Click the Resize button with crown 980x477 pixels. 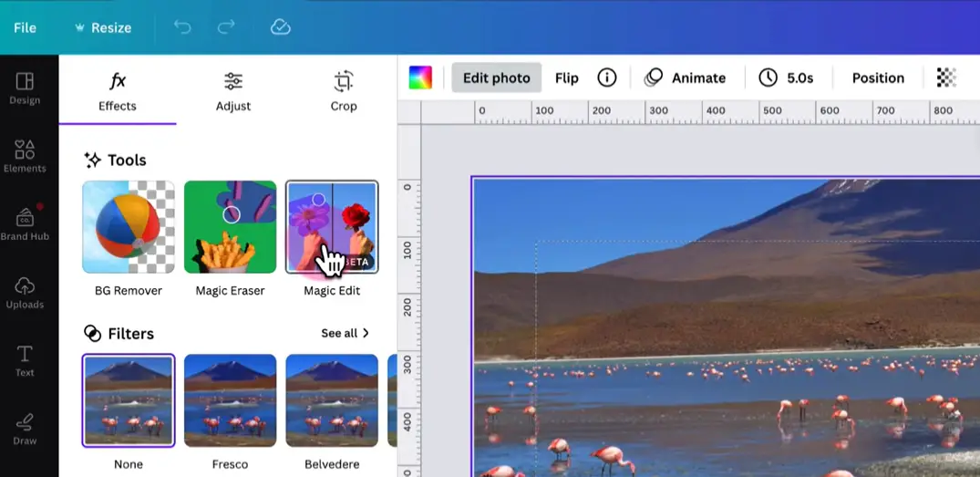(103, 27)
